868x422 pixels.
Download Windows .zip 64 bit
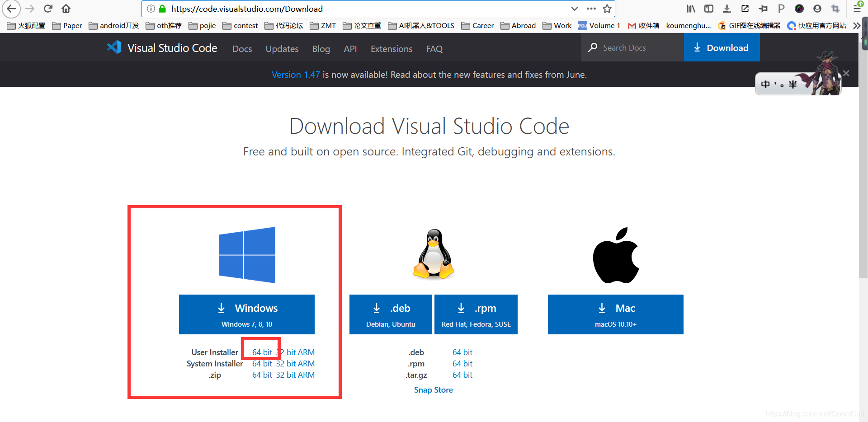point(262,375)
